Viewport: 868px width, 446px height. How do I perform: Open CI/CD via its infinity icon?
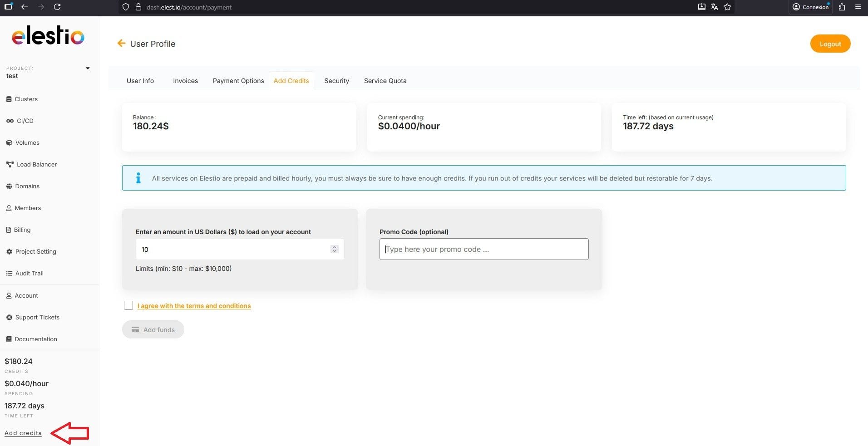[10, 121]
